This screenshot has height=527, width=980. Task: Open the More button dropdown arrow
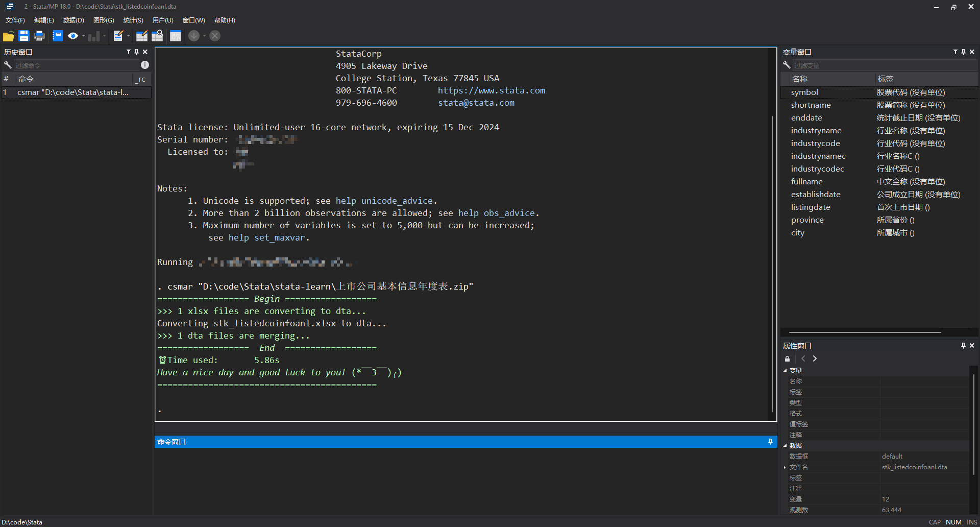pos(204,36)
